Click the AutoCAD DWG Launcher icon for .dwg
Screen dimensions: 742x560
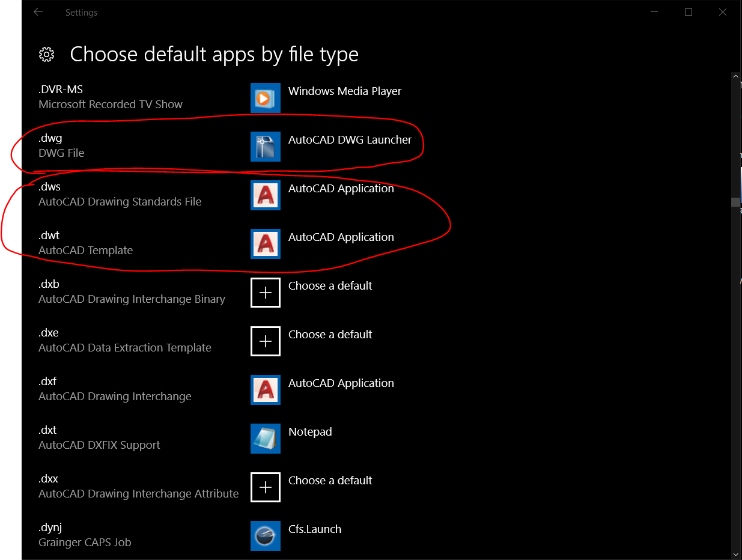pyautogui.click(x=265, y=147)
